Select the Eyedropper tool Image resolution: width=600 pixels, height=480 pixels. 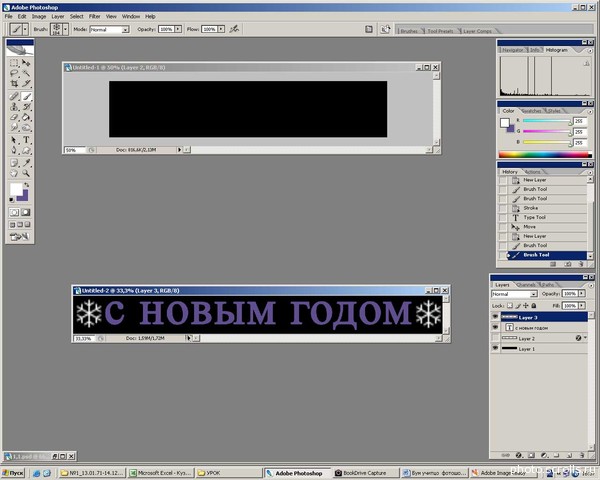[x=26, y=163]
